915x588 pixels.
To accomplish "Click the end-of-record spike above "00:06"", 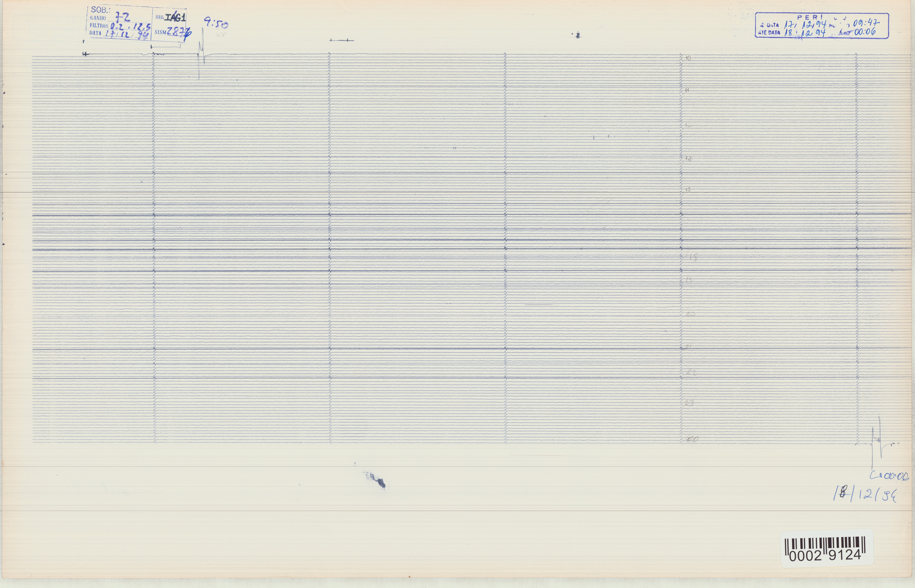I will [x=877, y=443].
